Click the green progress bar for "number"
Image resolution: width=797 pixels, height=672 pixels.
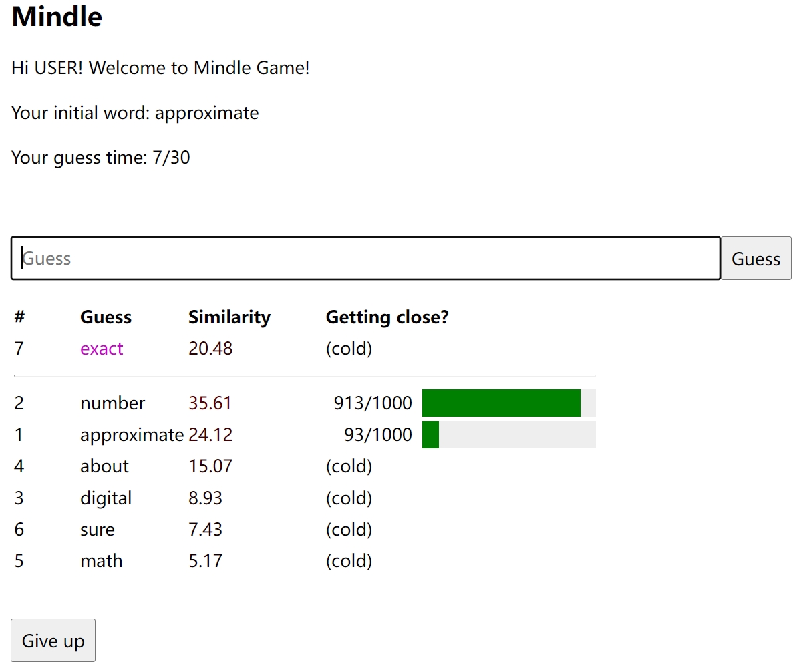pos(501,403)
